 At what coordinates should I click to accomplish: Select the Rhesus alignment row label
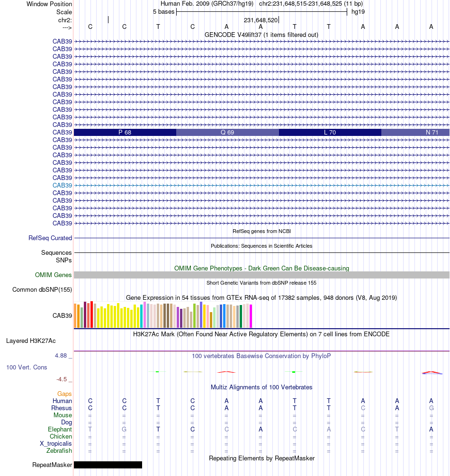[x=62, y=408]
